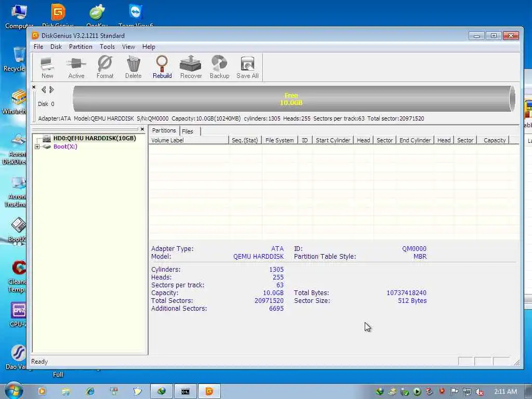This screenshot has width=532, height=399.
Task: Open the Partition menu
Action: coord(81,47)
